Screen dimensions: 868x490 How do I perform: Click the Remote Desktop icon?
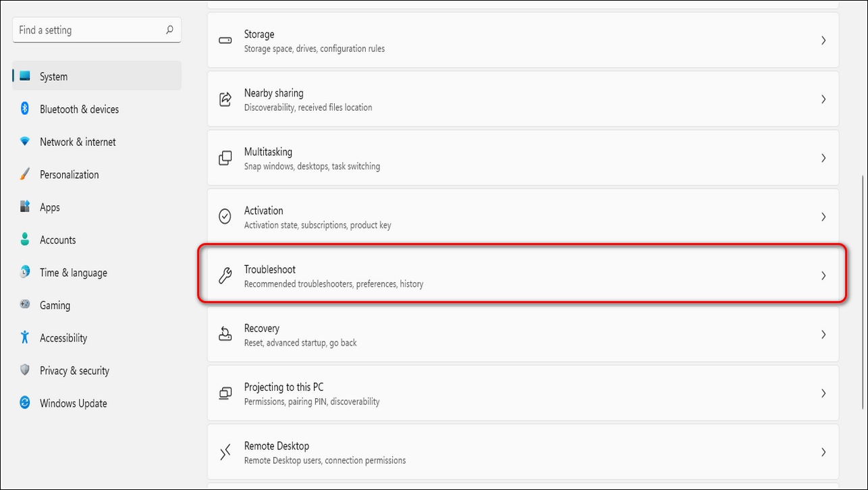click(225, 452)
